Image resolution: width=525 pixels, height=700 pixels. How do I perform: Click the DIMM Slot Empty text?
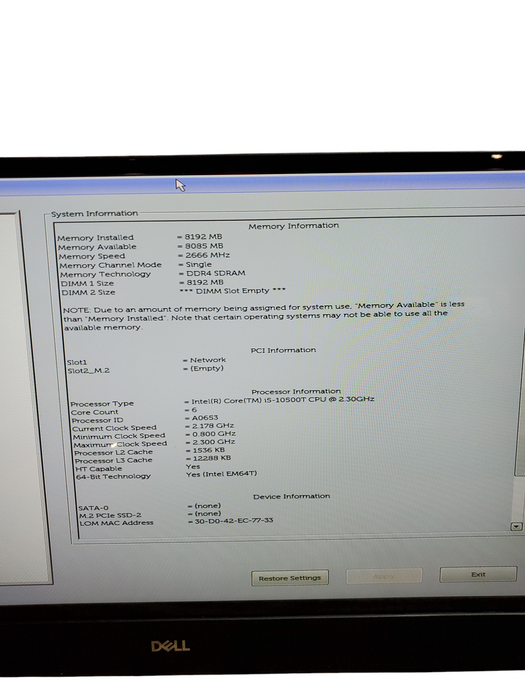pos(232,291)
